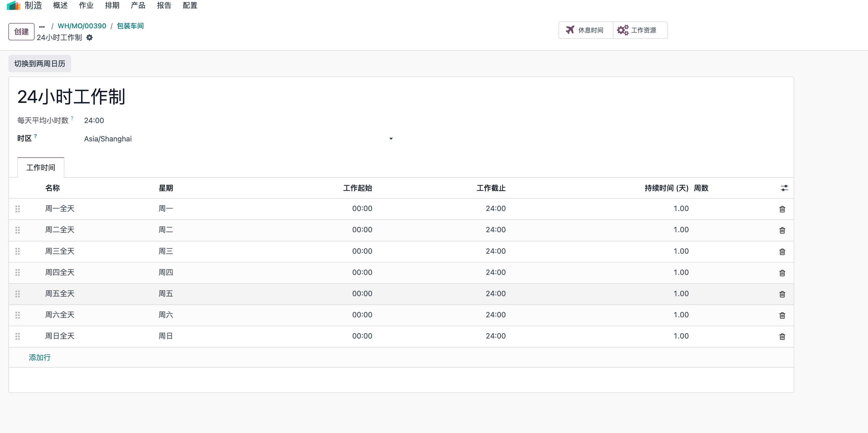
Task: Show help tooltip for 每天平均小时数
Action: coord(72,118)
